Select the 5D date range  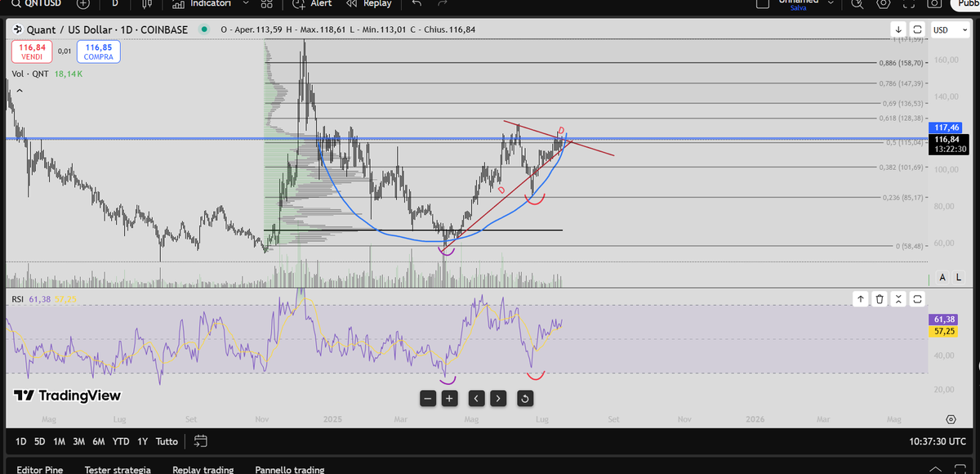40,441
